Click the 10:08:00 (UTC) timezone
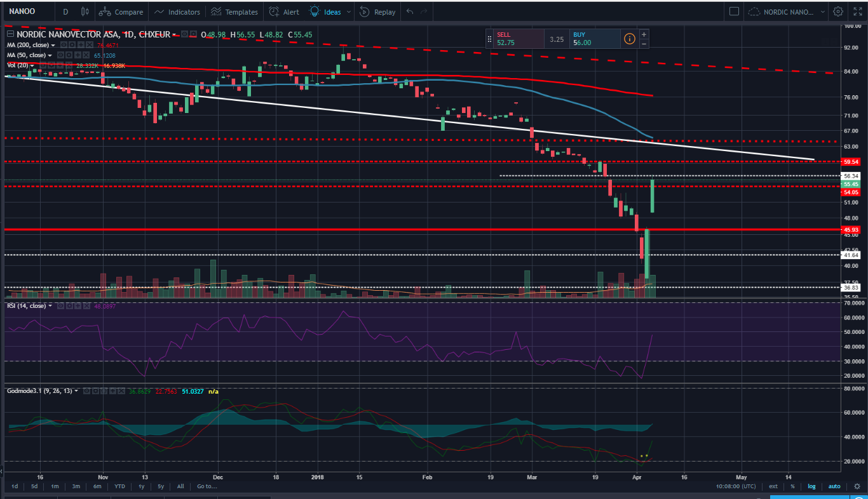 click(x=735, y=486)
